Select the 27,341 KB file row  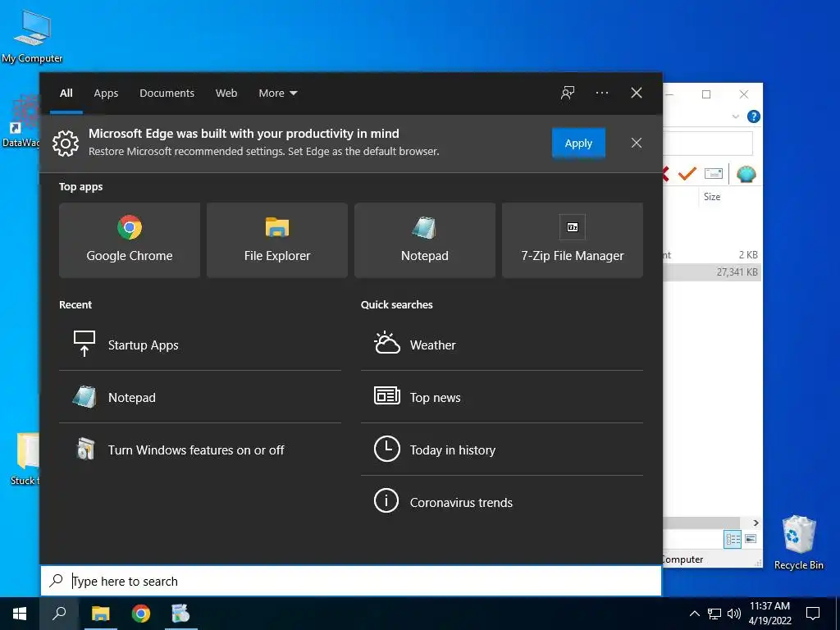pyautogui.click(x=712, y=272)
